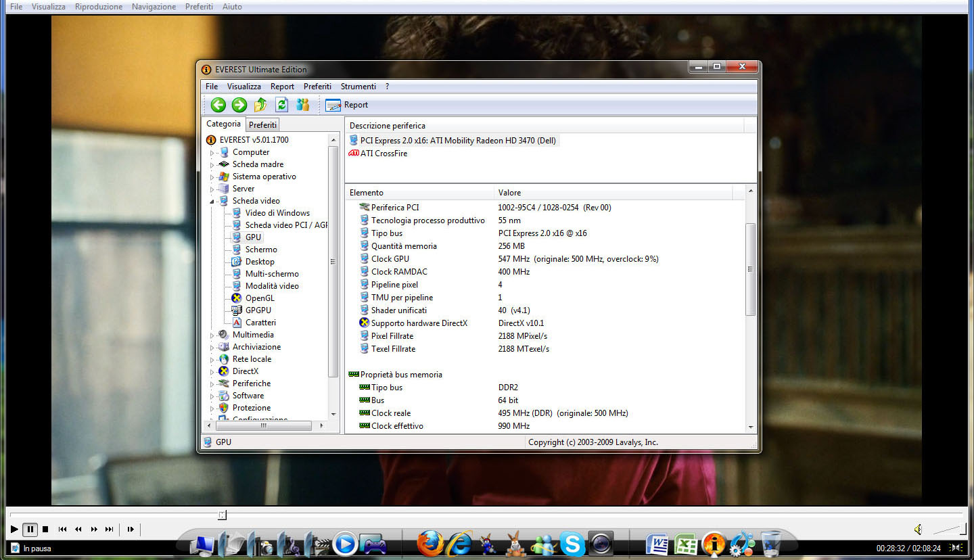Select the Proprietà bus memoria section header

[401, 375]
